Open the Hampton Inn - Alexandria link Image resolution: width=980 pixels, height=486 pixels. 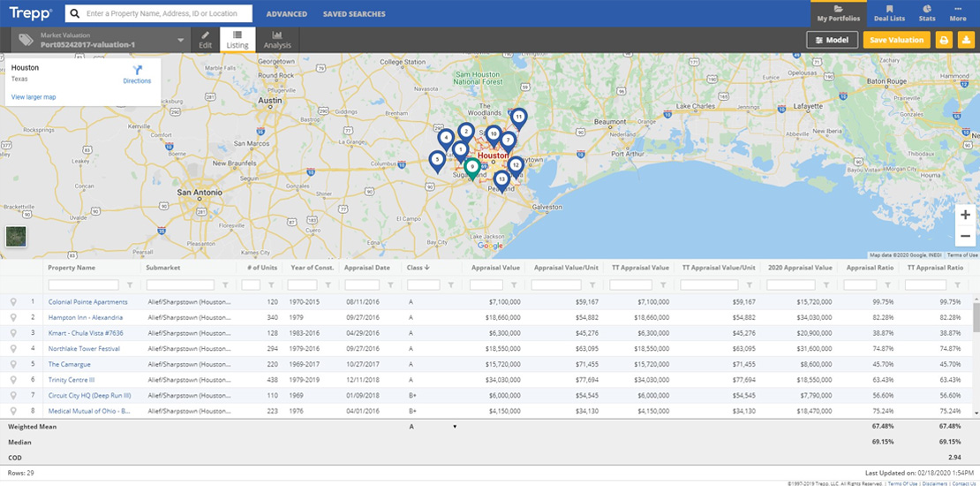[85, 317]
